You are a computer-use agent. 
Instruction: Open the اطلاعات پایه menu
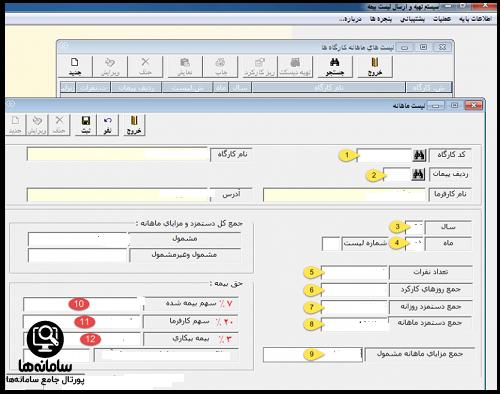coord(475,19)
